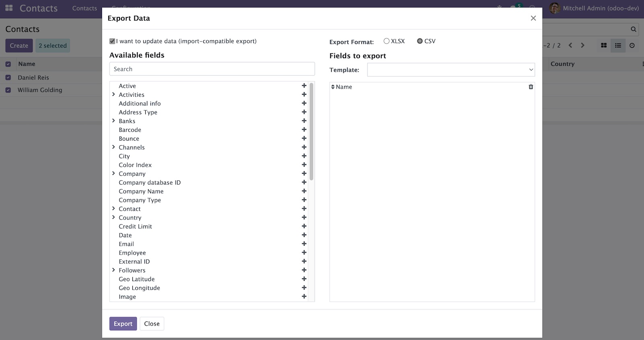
Task: Go to next page of contacts
Action: tap(582, 46)
